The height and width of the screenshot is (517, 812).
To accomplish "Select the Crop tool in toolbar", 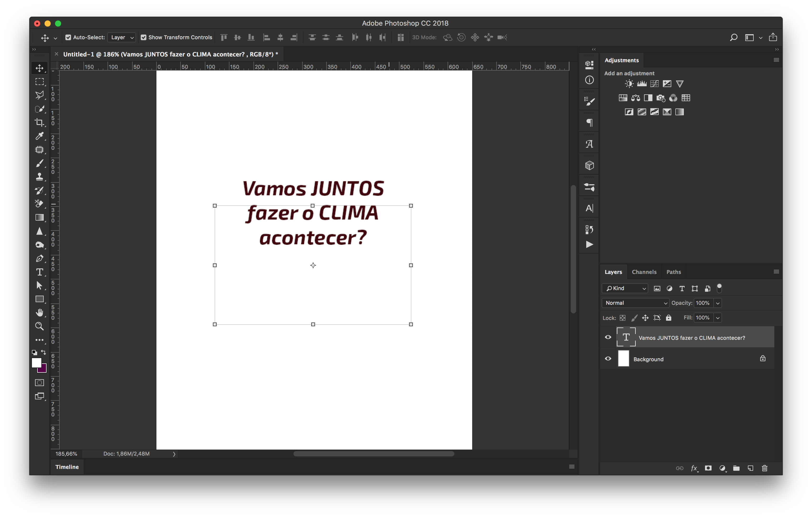I will coord(40,122).
